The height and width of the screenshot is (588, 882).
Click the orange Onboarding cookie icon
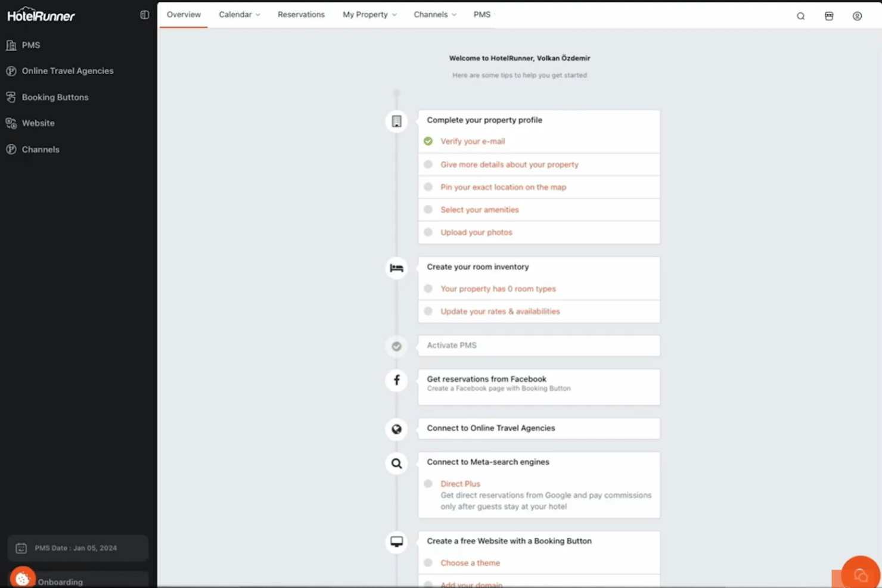[23, 578]
